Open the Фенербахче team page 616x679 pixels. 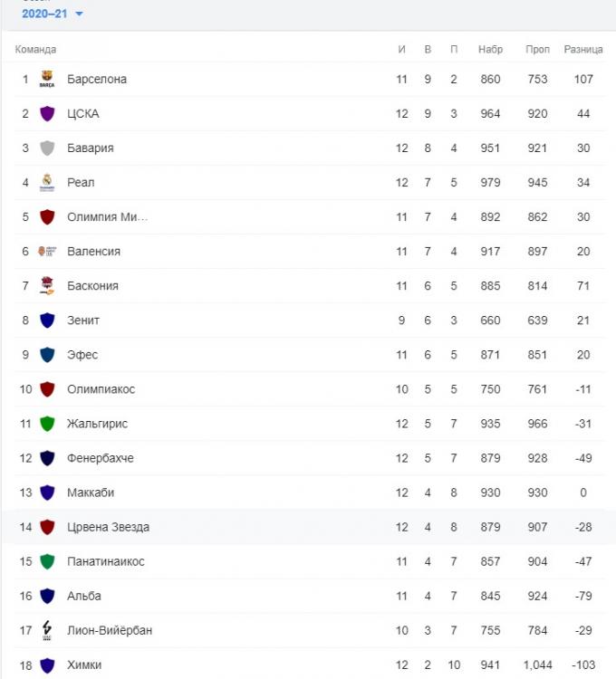click(100, 458)
